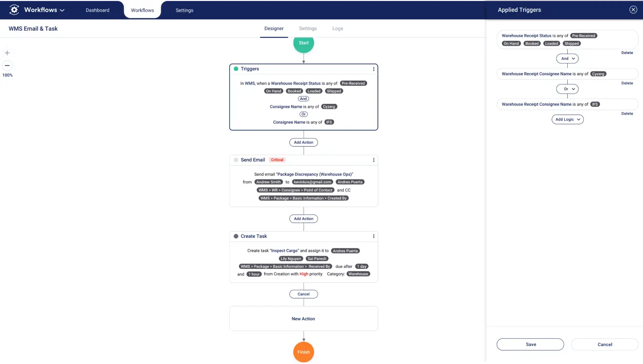Open the Send Email card three-dot menu
Image resolution: width=643 pixels, height=364 pixels.
click(373, 160)
